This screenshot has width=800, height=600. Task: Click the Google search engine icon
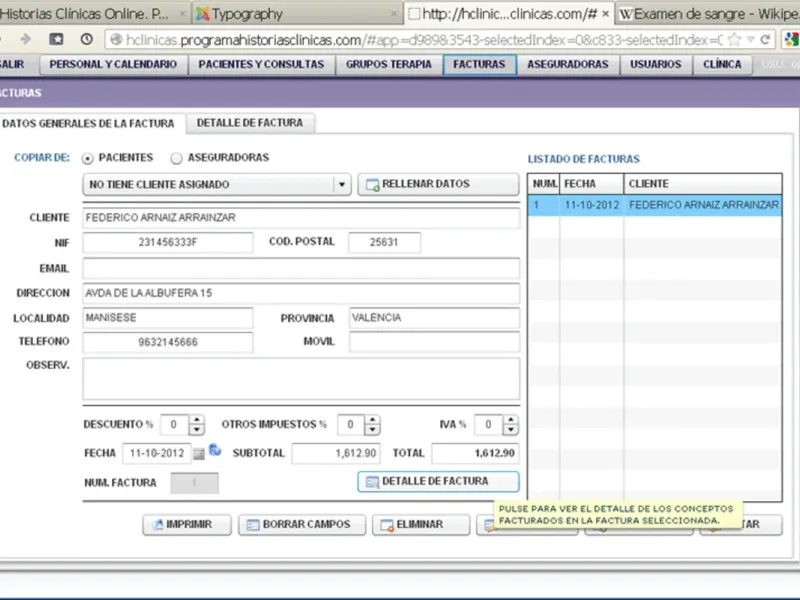(x=792, y=39)
